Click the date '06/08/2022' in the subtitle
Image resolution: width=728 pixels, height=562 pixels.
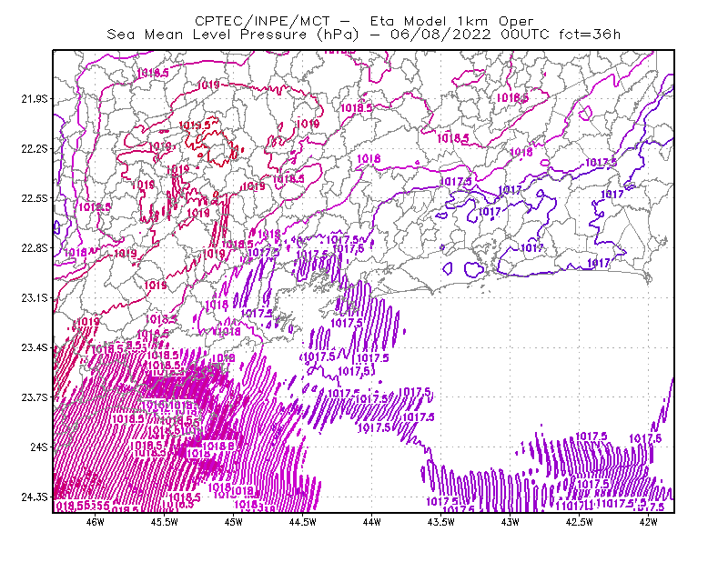(440, 35)
